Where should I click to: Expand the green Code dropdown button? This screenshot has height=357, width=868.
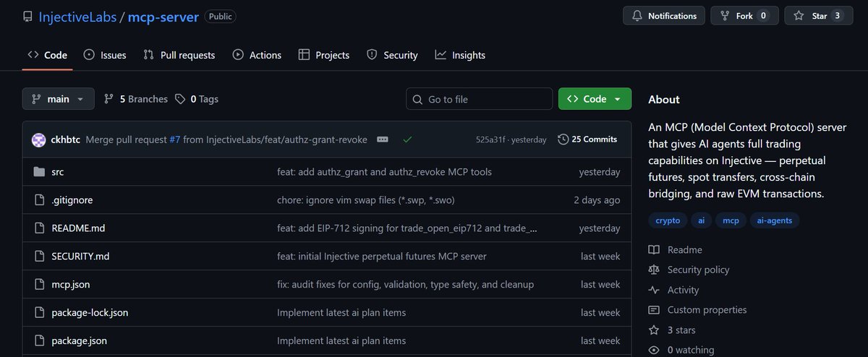coord(595,99)
